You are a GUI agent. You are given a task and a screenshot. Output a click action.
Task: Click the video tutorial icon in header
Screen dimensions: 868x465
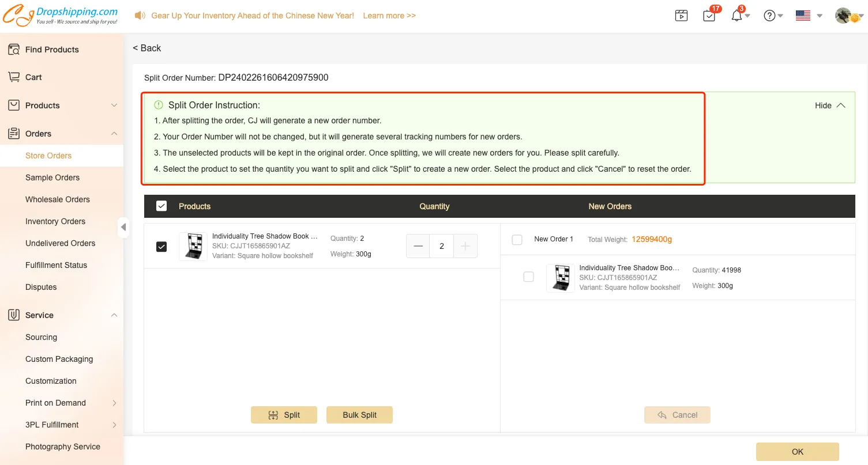(x=681, y=16)
